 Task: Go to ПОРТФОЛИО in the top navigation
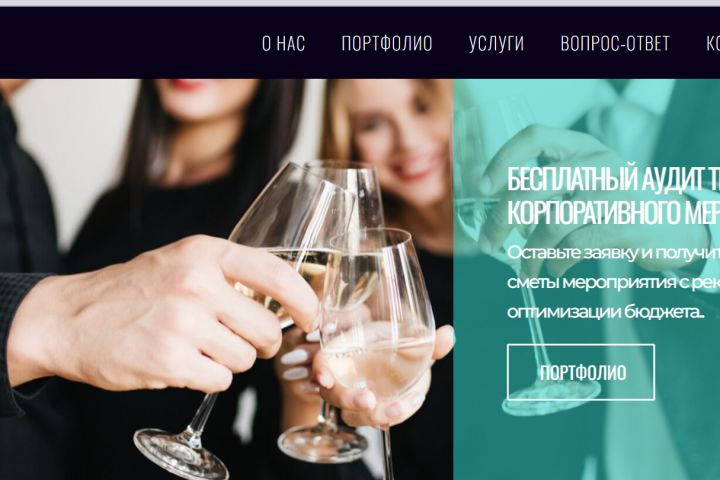click(387, 44)
